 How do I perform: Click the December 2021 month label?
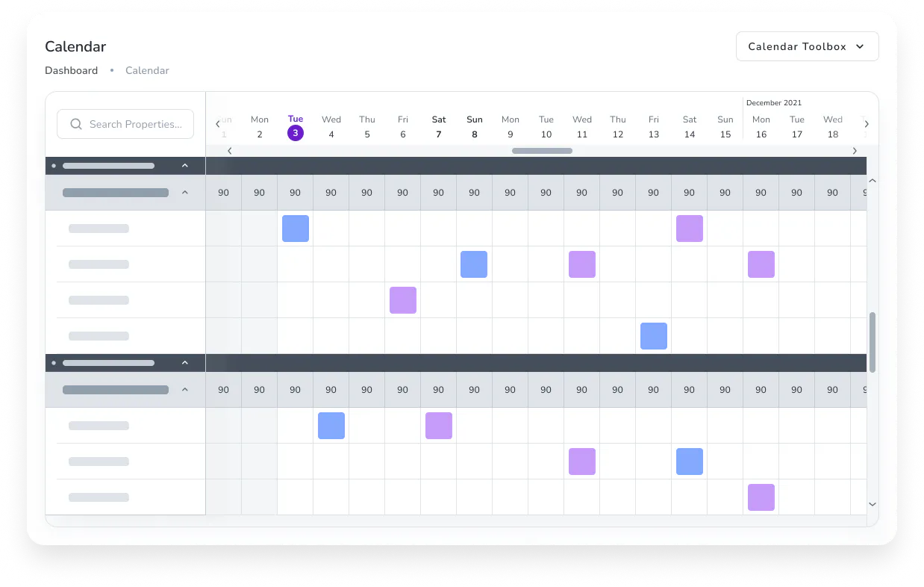(x=774, y=103)
